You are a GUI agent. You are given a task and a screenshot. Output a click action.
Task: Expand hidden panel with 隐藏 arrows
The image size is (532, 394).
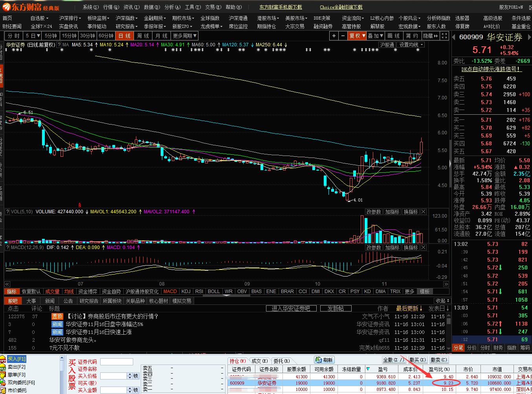coord(431,36)
